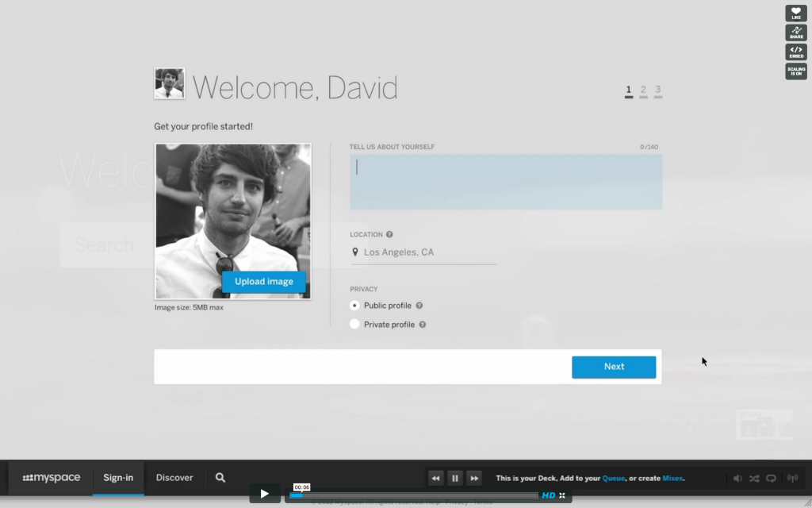The image size is (812, 508).
Task: Toggle the Scaling is on button
Action: pos(796,71)
